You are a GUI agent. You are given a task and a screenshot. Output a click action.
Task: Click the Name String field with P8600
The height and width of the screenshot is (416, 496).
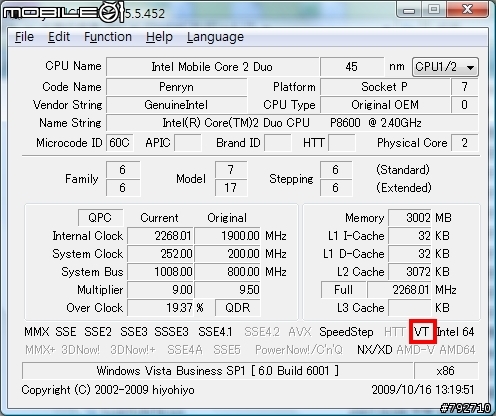(292, 123)
